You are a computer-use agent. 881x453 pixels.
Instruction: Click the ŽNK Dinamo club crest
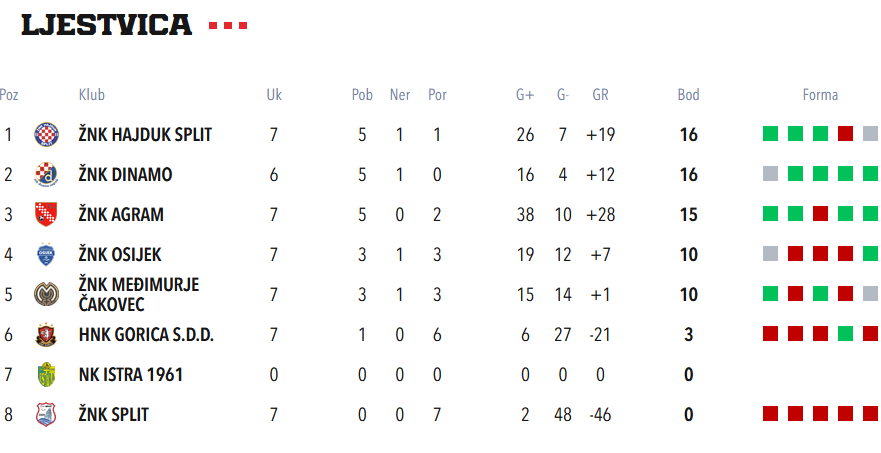point(46,174)
